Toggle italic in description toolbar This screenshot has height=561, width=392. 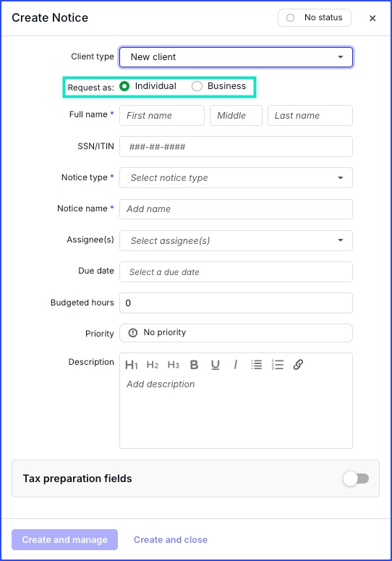click(x=235, y=365)
